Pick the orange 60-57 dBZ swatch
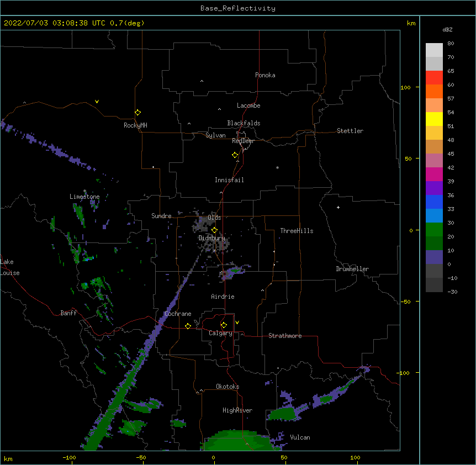Image resolution: width=476 pixels, height=465 pixels. click(x=434, y=91)
